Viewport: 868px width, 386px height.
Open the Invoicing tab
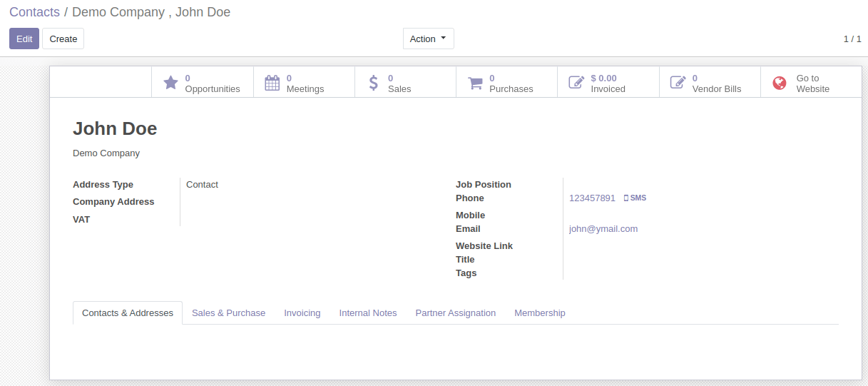[x=302, y=313]
